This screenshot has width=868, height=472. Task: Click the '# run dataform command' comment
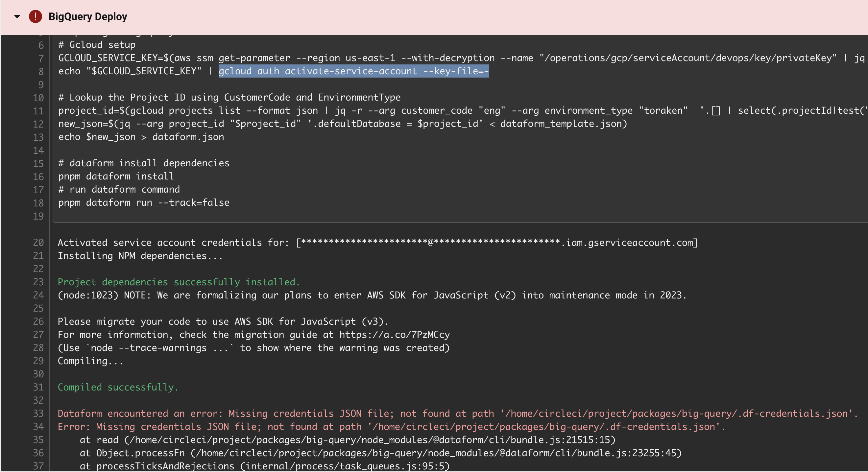(x=119, y=189)
